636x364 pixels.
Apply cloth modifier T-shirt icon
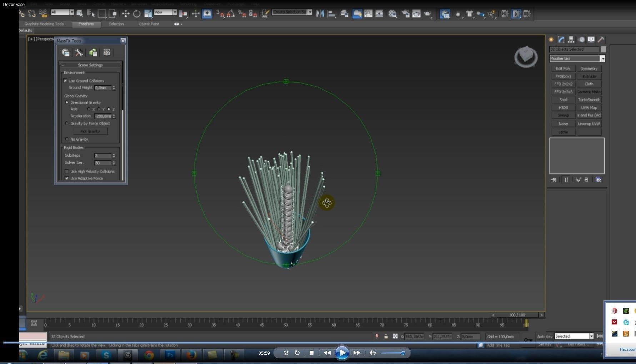(469, 14)
